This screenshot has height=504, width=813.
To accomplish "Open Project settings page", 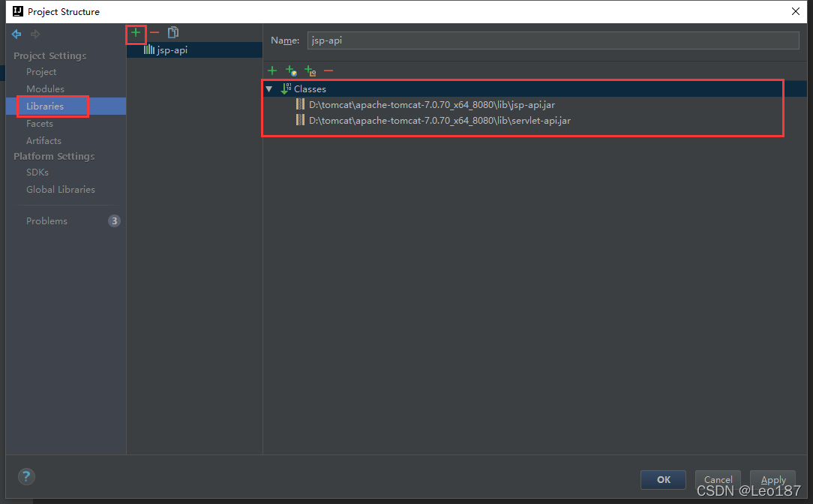I will (x=41, y=71).
